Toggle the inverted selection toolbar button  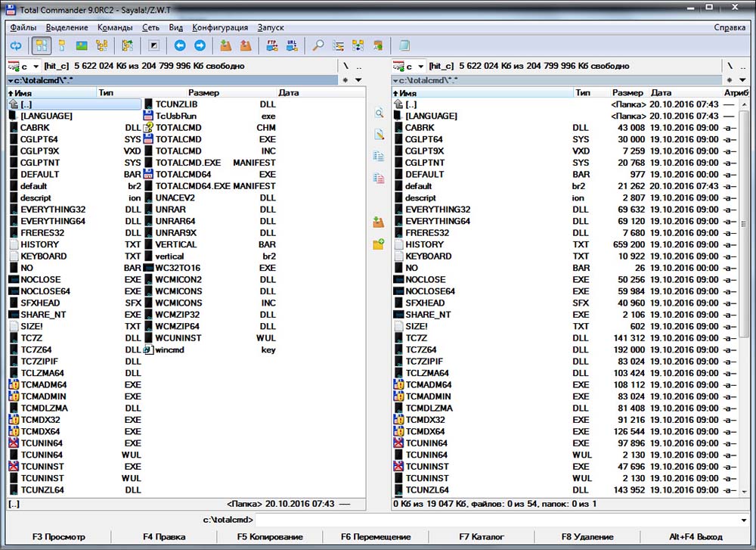pos(153,46)
